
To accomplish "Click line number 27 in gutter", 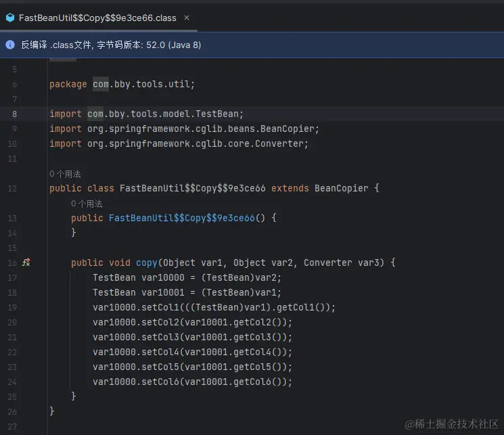I will (12, 427).
